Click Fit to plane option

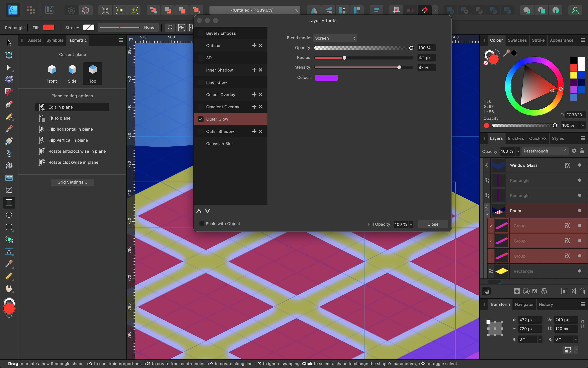click(72, 118)
